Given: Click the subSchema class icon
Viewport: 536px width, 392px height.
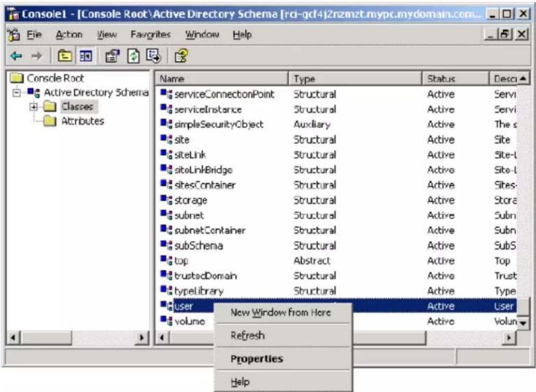Looking at the screenshot, I should tap(166, 245).
